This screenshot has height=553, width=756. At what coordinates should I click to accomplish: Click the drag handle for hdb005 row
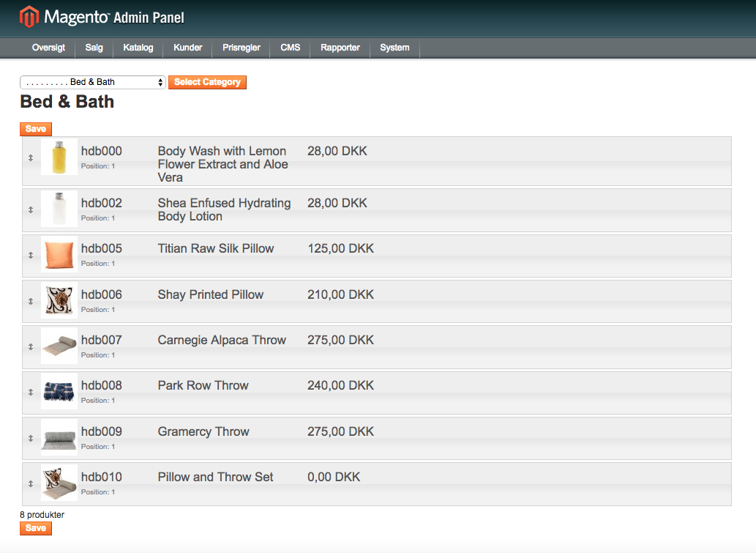coord(31,256)
